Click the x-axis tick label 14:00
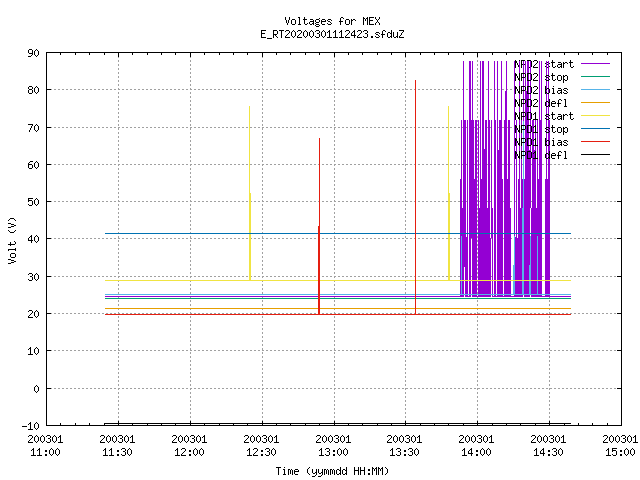 (x=476, y=452)
